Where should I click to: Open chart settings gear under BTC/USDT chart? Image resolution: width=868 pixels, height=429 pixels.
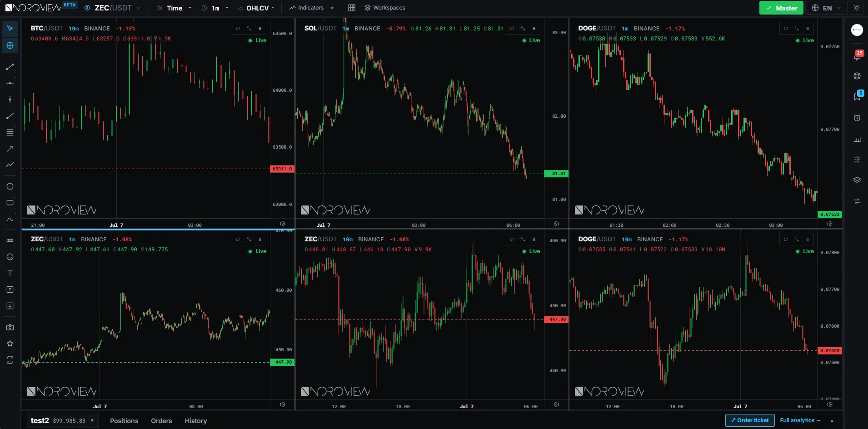[x=283, y=224]
